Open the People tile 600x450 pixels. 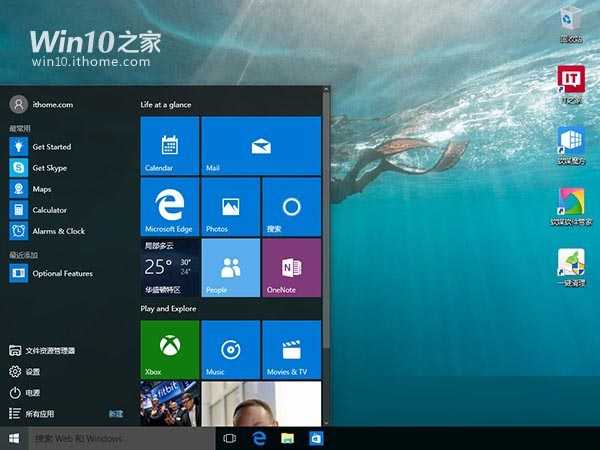(x=231, y=268)
